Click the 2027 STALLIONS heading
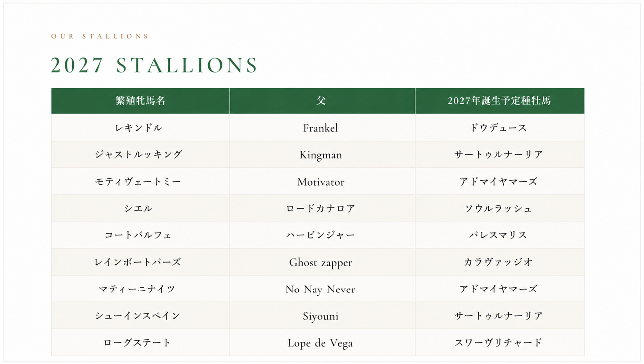This screenshot has height=364, width=644. pyautogui.click(x=154, y=66)
